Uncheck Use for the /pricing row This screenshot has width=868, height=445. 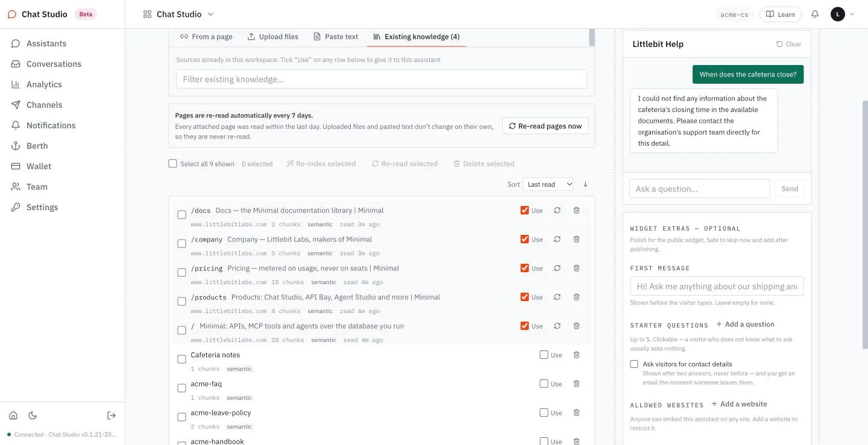(524, 268)
